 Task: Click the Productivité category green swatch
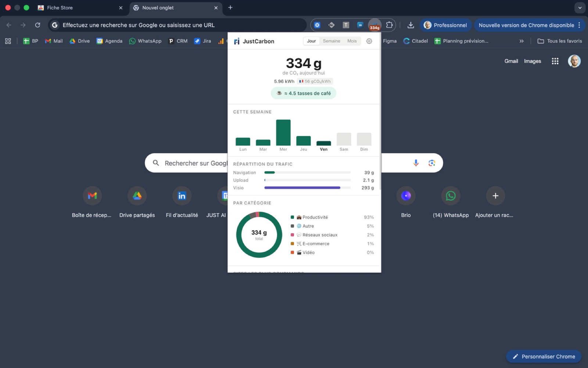click(x=292, y=217)
